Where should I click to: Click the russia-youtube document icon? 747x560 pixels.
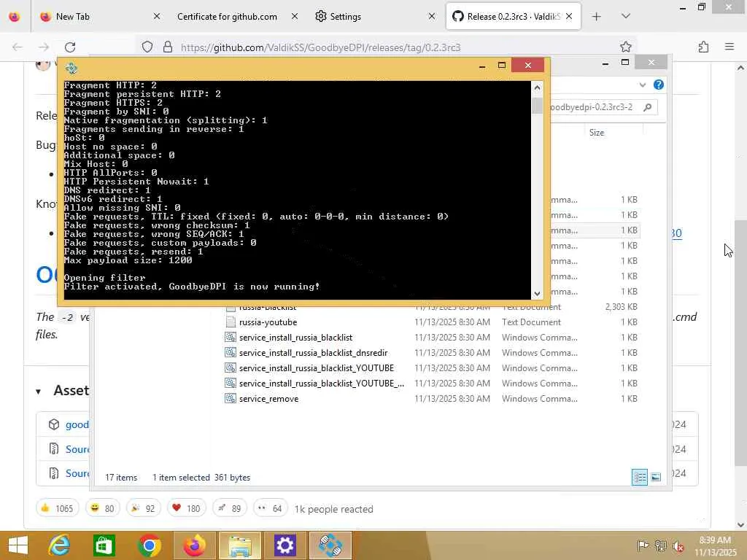click(x=231, y=322)
